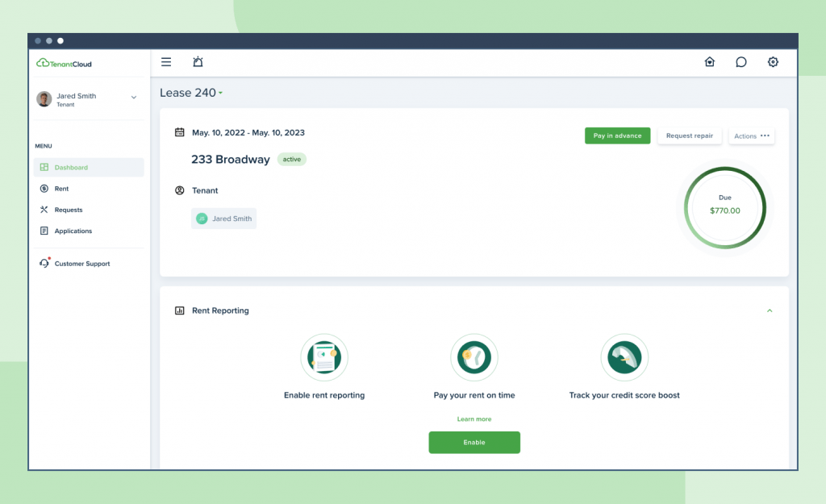Collapse the Rent Reporting section
The height and width of the screenshot is (504, 826).
tap(770, 310)
